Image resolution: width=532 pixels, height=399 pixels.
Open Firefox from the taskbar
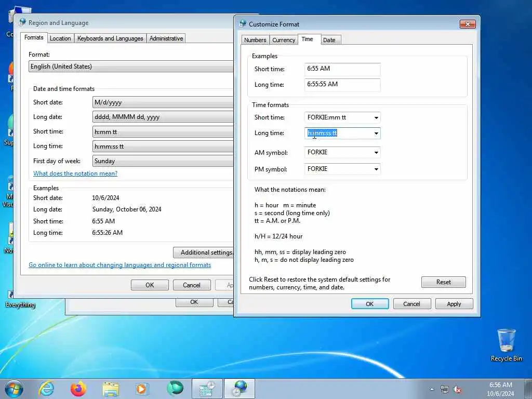tap(78, 389)
